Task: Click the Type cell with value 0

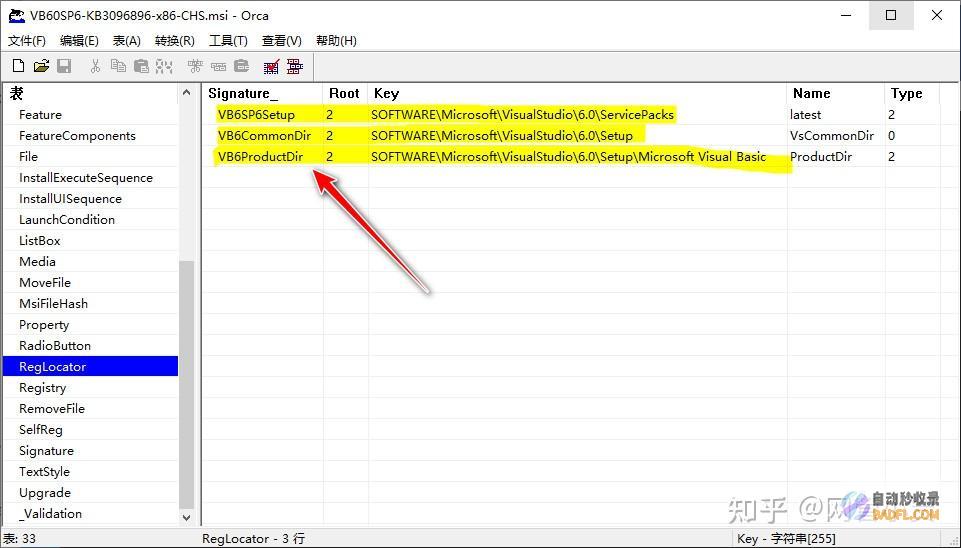Action: [891, 135]
